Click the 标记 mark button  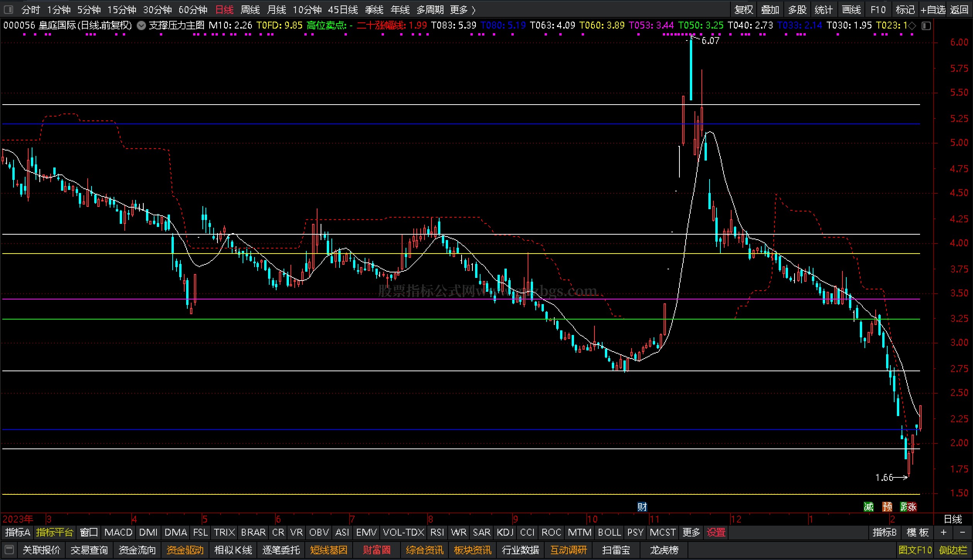coord(905,10)
